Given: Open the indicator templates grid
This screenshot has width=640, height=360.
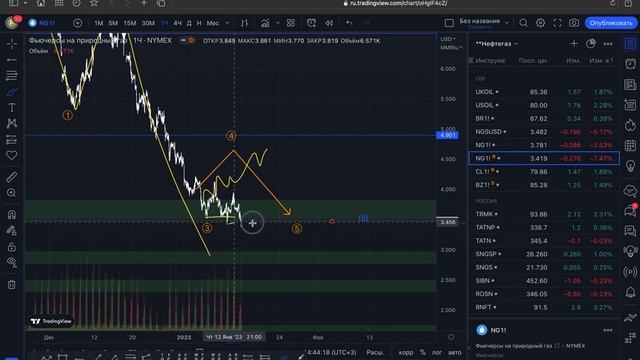Looking at the screenshot, I should pyautogui.click(x=291, y=23).
